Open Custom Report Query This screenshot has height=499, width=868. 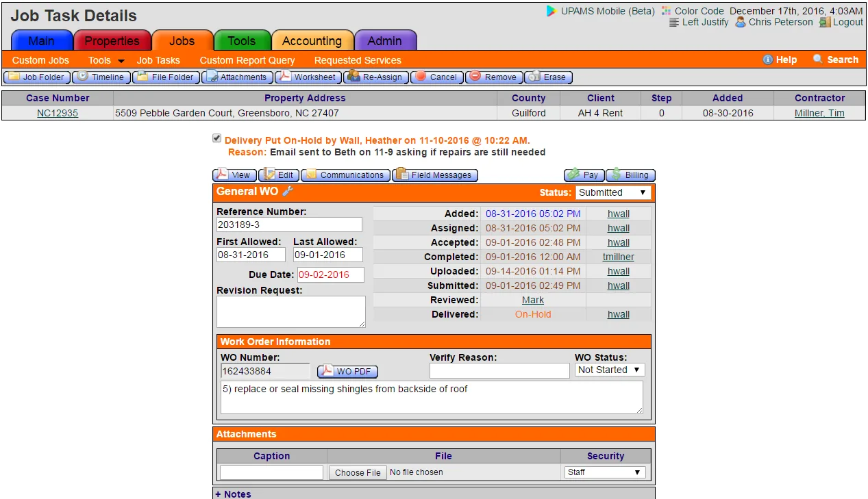[x=247, y=60]
